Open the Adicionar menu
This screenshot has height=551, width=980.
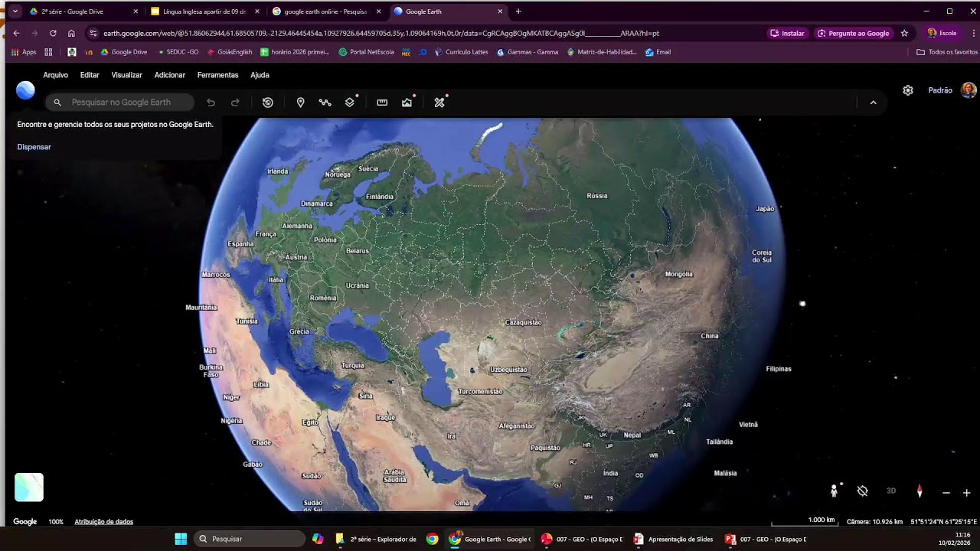point(170,75)
